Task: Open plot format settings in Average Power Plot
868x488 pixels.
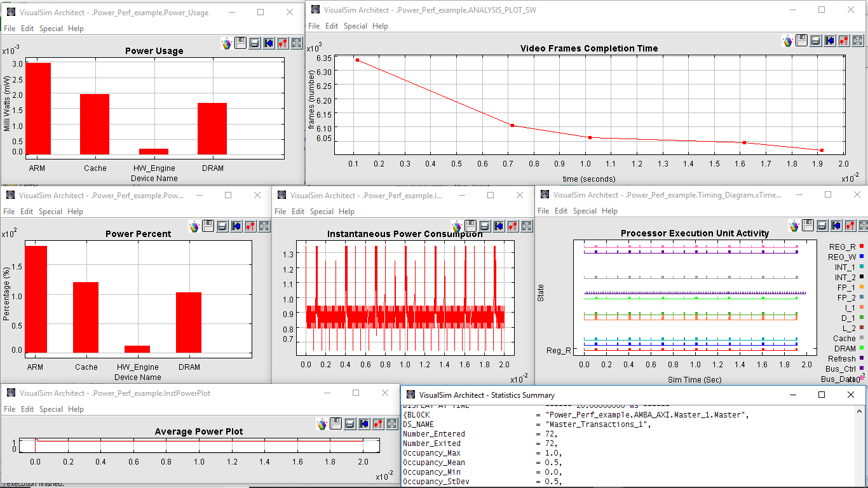Action: 377,424
